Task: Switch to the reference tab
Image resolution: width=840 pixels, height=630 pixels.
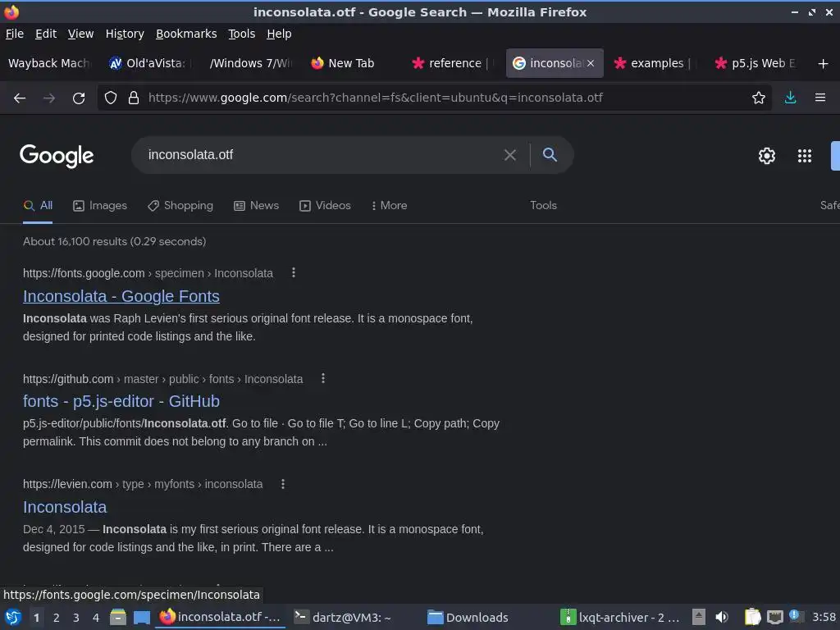Action: point(453,63)
